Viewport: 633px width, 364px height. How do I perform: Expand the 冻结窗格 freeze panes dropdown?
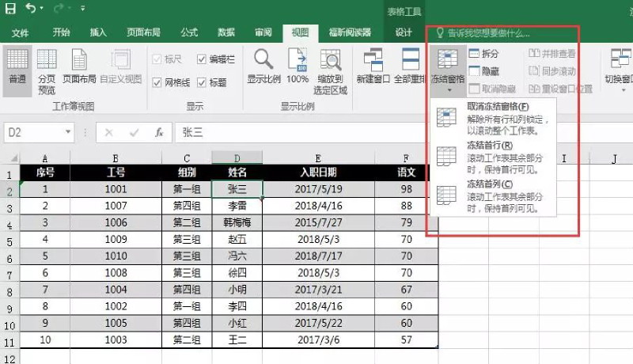(x=448, y=70)
